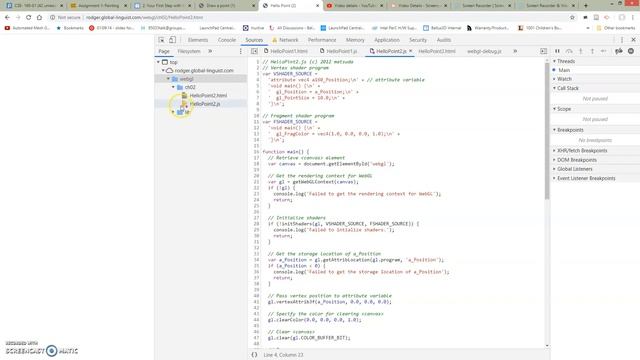Close the HelloPoint2.js editor tab

[x=411, y=51]
